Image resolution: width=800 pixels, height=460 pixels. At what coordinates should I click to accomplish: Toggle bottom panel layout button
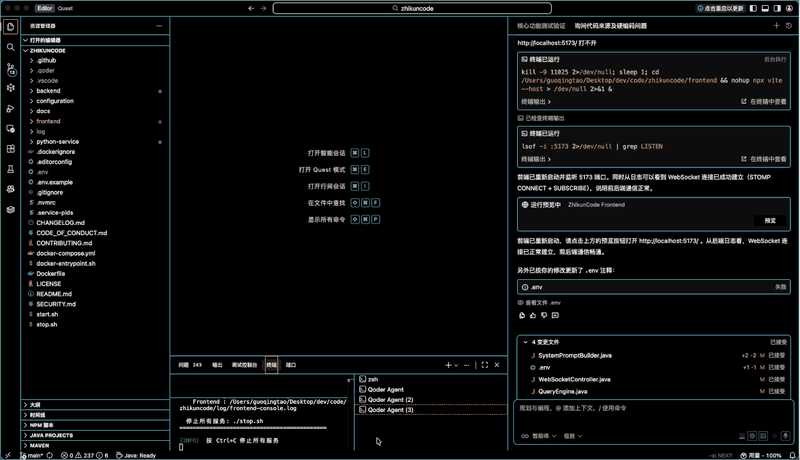click(x=765, y=8)
